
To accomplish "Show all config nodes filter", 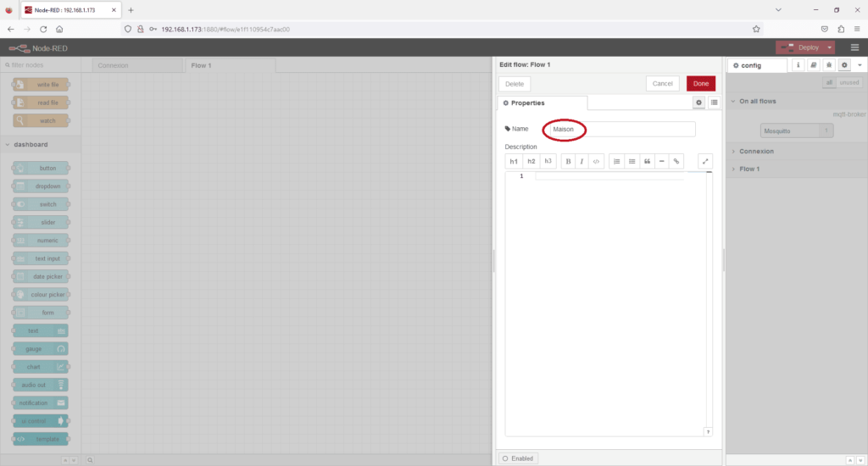I will 830,82.
